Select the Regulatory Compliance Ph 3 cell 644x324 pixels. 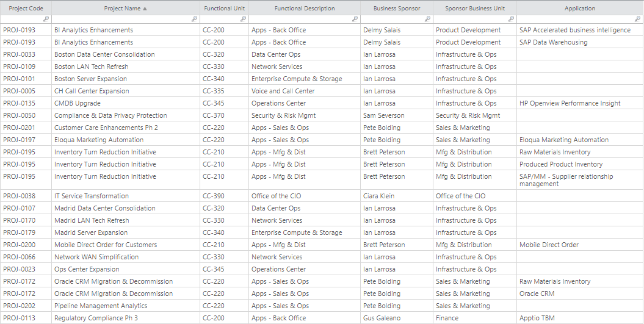tap(126, 318)
